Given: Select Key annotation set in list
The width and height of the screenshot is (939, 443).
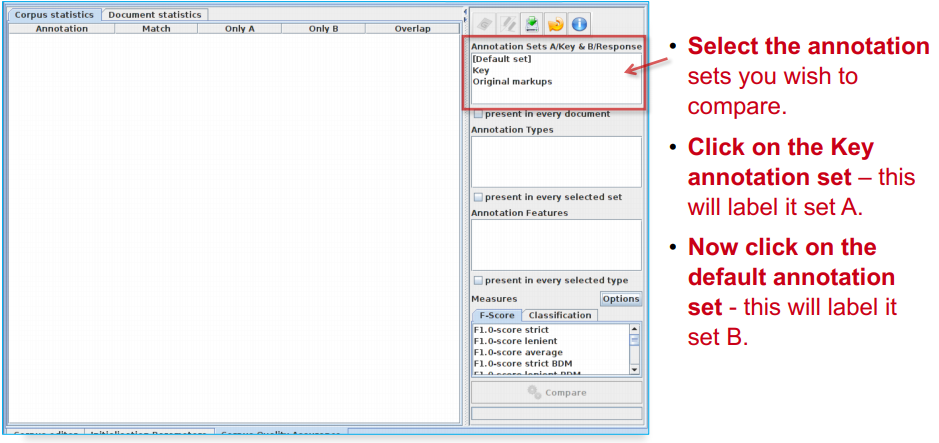Looking at the screenshot, I should pos(482,70).
